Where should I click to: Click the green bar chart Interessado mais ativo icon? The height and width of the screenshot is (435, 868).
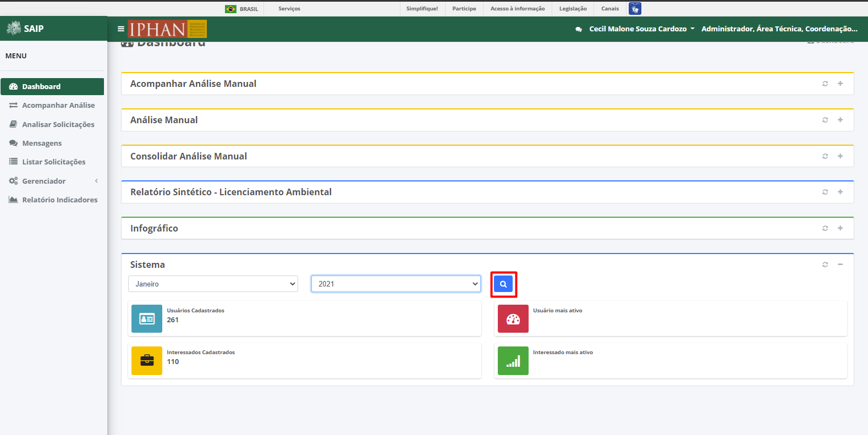point(513,361)
